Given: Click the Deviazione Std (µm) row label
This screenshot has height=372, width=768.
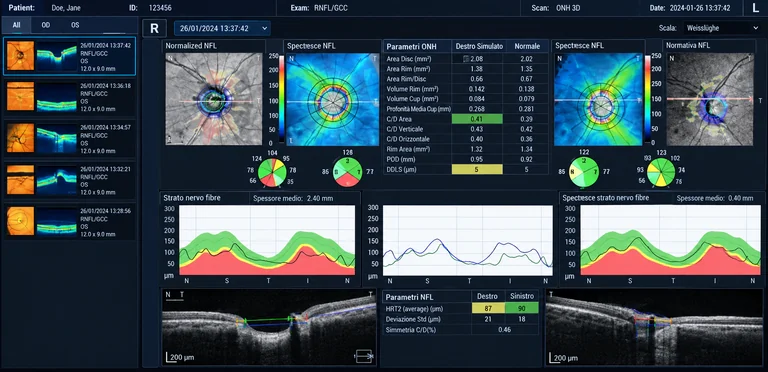Looking at the screenshot, I should tap(412, 319).
